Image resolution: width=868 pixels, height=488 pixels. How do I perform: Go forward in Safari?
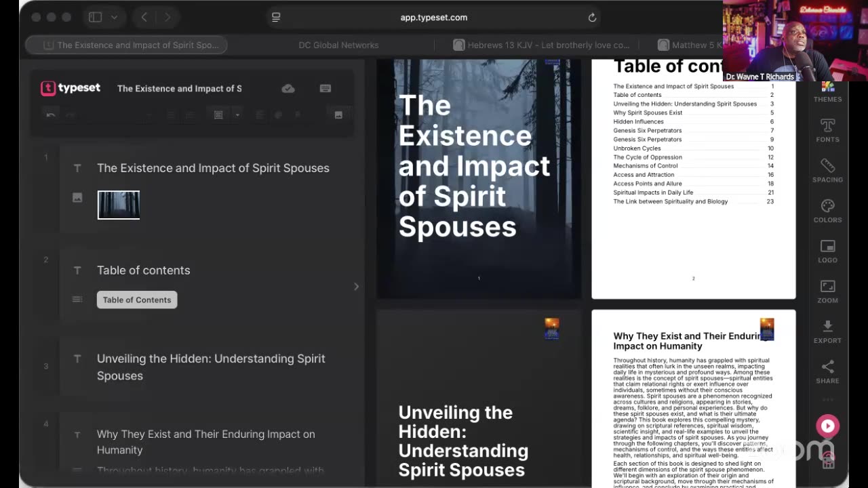pos(167,18)
